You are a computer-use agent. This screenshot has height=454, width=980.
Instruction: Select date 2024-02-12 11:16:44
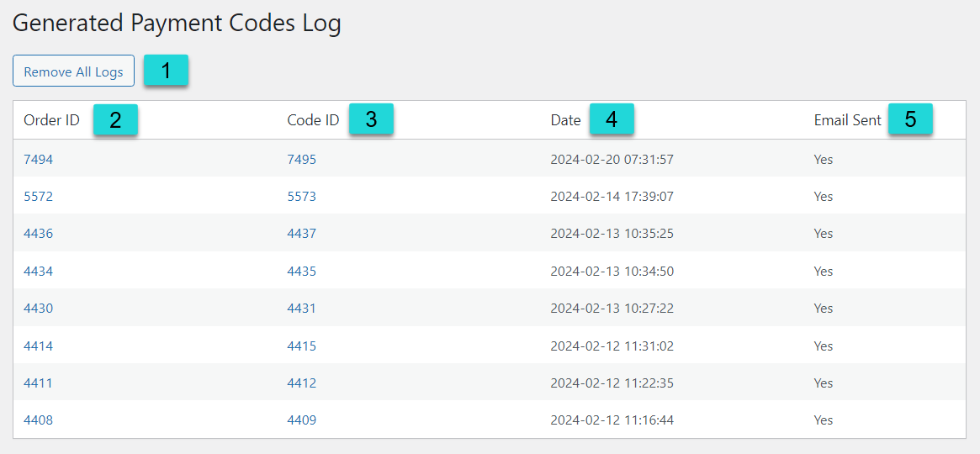(x=612, y=420)
